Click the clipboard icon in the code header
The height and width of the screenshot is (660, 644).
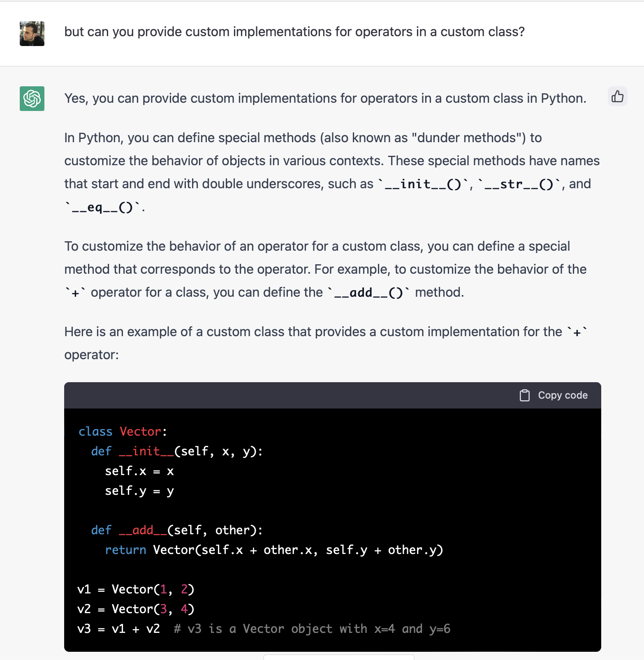(x=524, y=395)
